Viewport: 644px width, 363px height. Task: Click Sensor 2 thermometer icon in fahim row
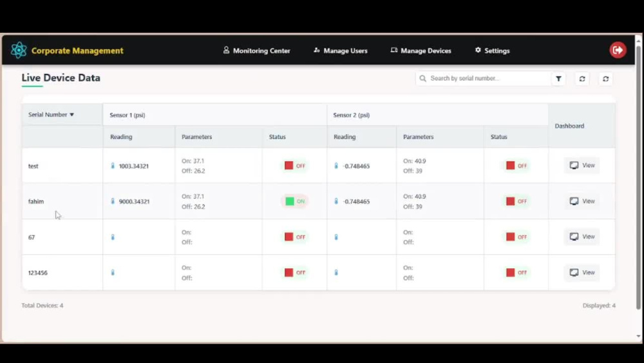pyautogui.click(x=336, y=201)
